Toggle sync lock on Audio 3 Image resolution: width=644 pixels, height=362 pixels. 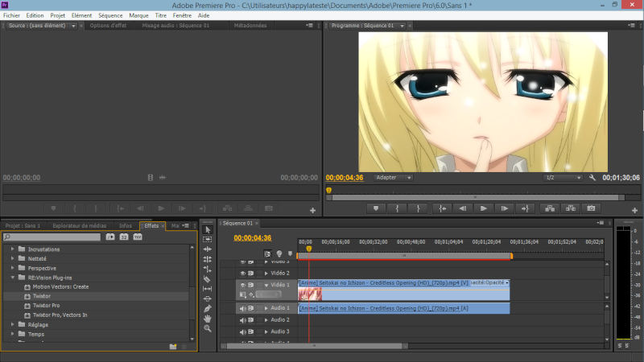click(250, 331)
